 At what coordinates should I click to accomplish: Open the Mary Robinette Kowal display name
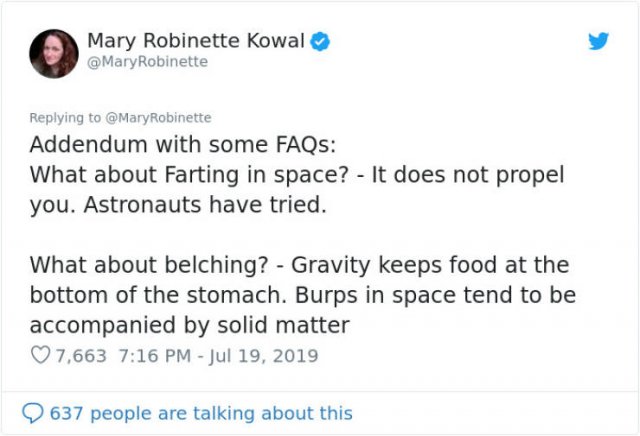(x=196, y=41)
